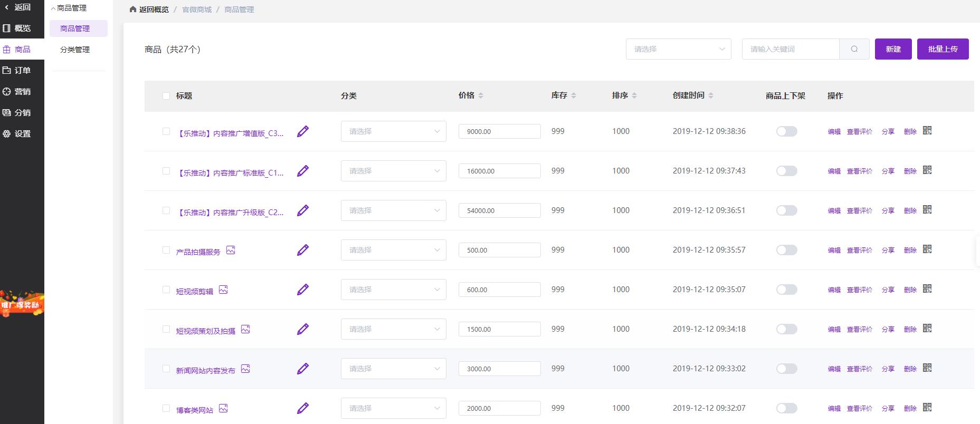The image size is (980, 424).
Task: Open category dropdown for 产品拍摄服务 row
Action: [x=393, y=250]
